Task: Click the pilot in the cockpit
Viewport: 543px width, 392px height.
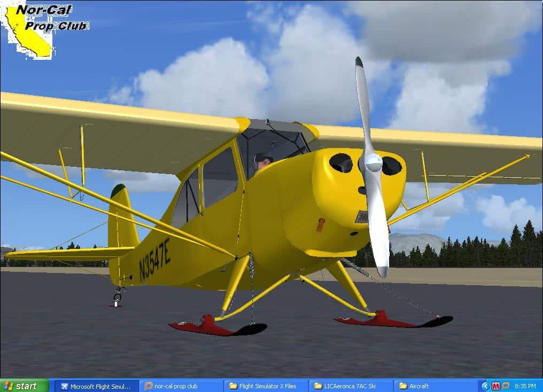Action: point(262,162)
